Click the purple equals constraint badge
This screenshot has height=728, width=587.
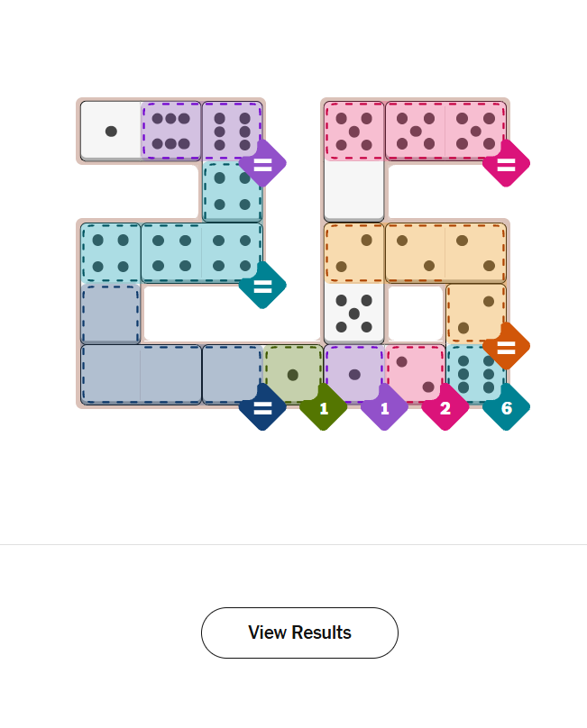pos(262,163)
